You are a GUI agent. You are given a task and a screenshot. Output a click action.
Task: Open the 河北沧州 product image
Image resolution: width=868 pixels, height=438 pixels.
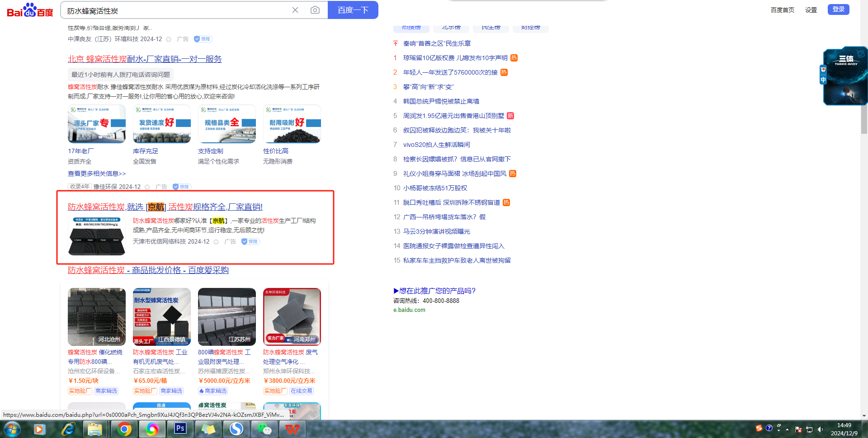click(97, 317)
